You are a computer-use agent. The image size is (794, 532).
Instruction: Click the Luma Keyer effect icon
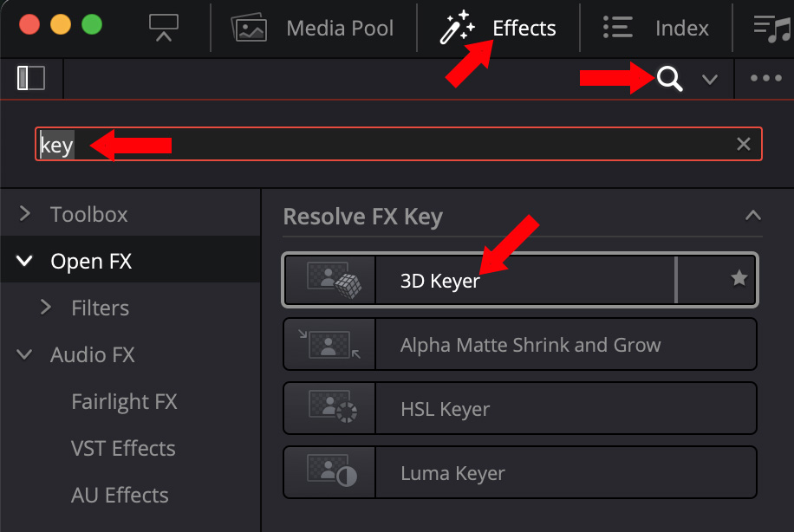(329, 473)
